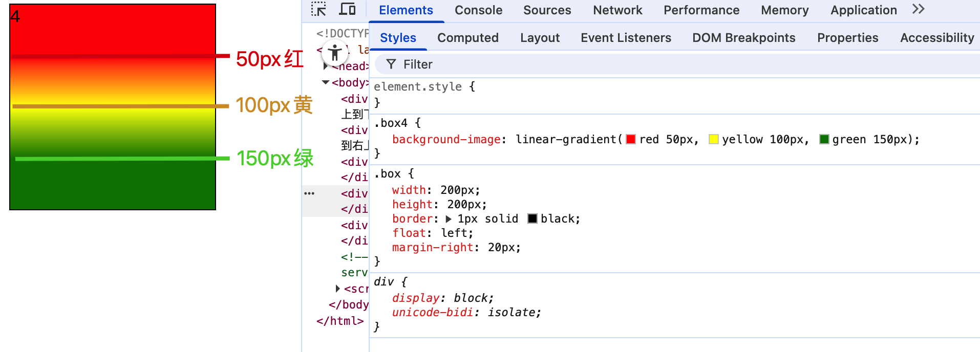Toggle the device toolbar icon
Viewport: 980px width, 352px height.
(x=348, y=10)
